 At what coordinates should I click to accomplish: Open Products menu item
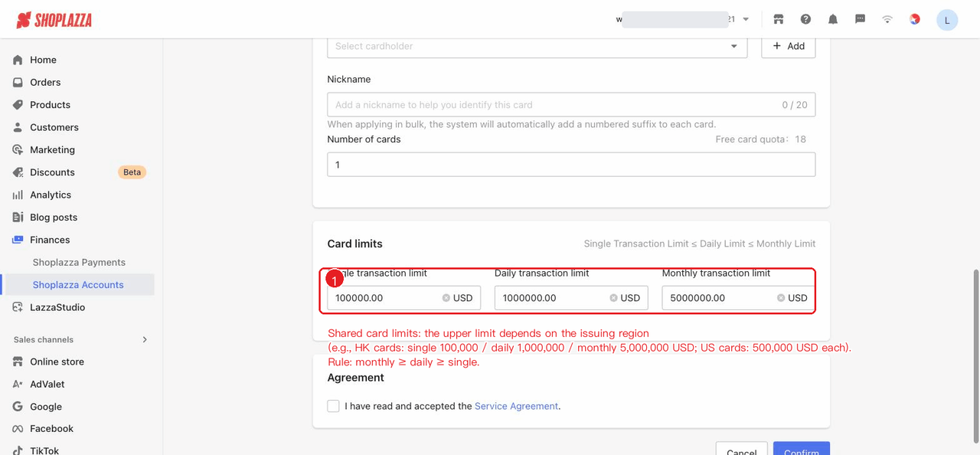(50, 105)
